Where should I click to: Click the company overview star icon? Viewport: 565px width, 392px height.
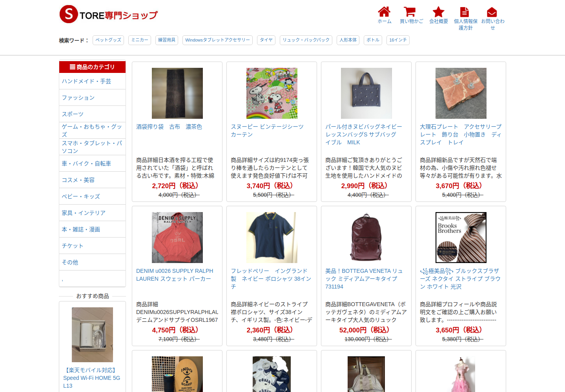438,12
